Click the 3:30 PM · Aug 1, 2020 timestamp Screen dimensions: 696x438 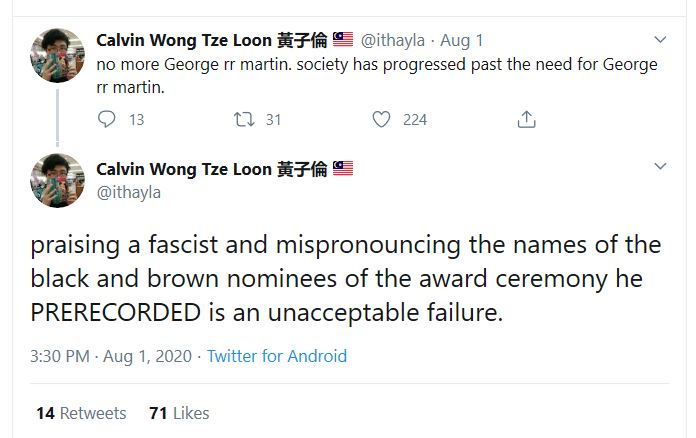(x=113, y=356)
